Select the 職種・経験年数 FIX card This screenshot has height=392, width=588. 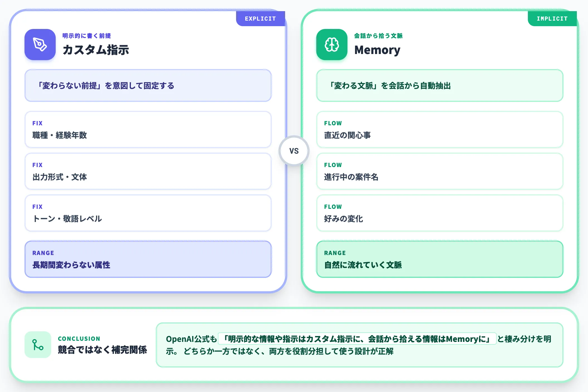[148, 129]
